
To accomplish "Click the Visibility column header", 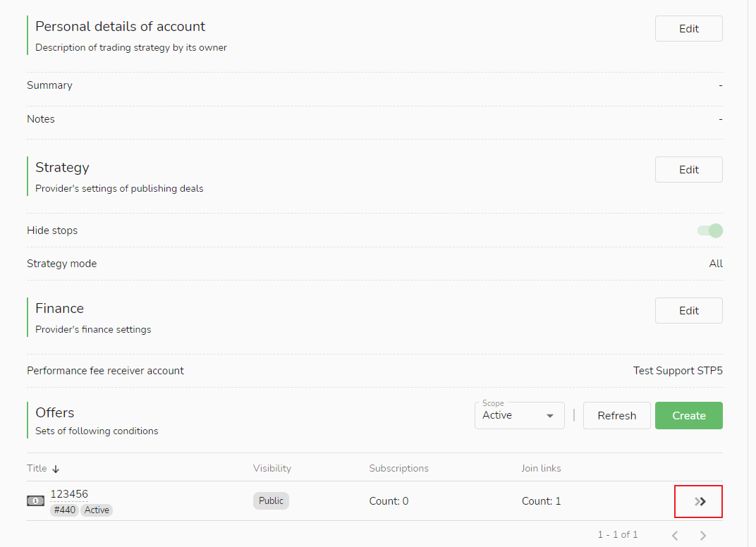I will click(272, 469).
